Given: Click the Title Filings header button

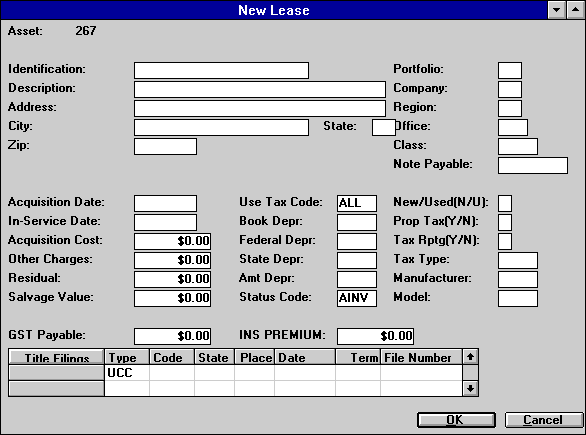Looking at the screenshot, I should (56, 357).
